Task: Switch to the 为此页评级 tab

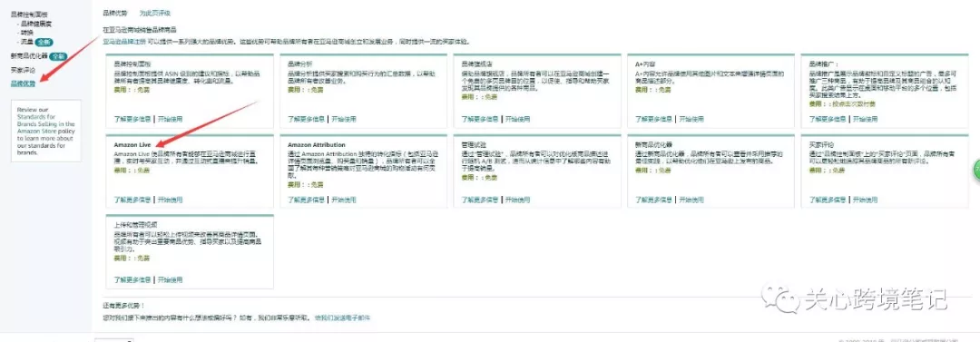Action: [154, 13]
